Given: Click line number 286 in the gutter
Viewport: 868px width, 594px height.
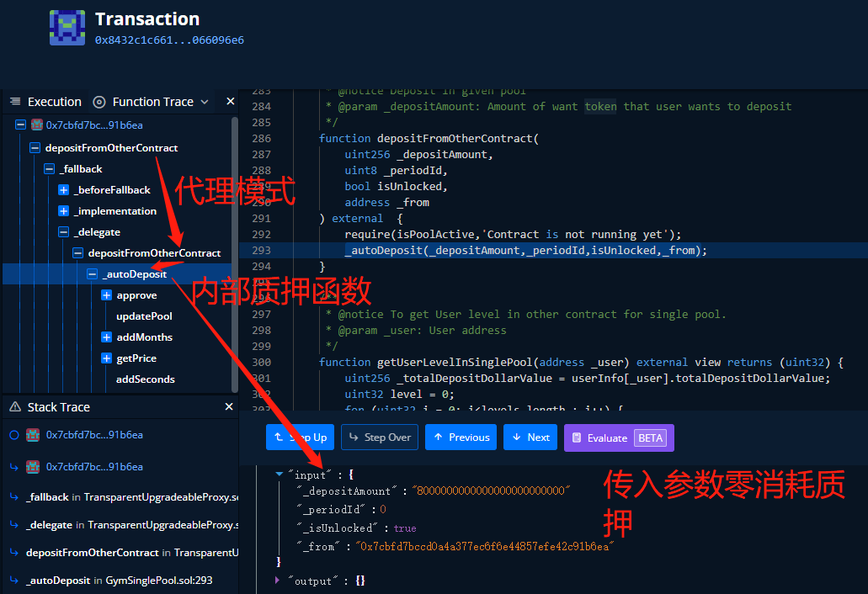Looking at the screenshot, I should [x=261, y=138].
